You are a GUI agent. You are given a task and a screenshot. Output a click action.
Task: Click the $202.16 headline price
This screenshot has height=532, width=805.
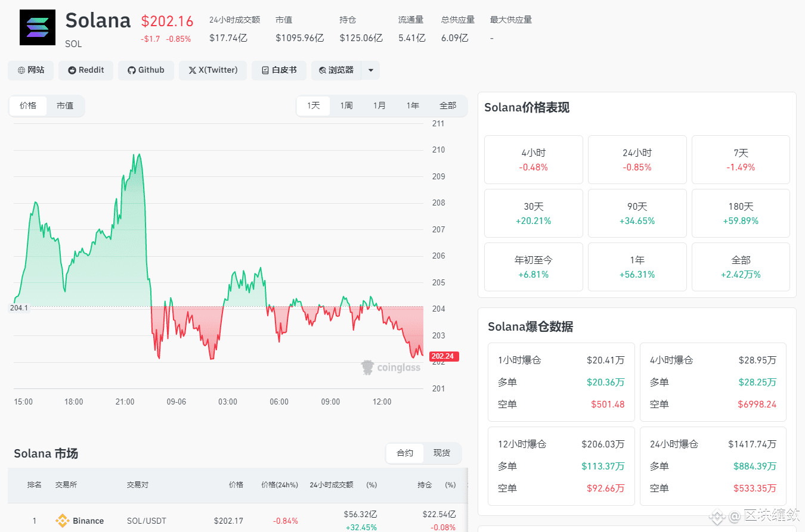[x=168, y=21]
